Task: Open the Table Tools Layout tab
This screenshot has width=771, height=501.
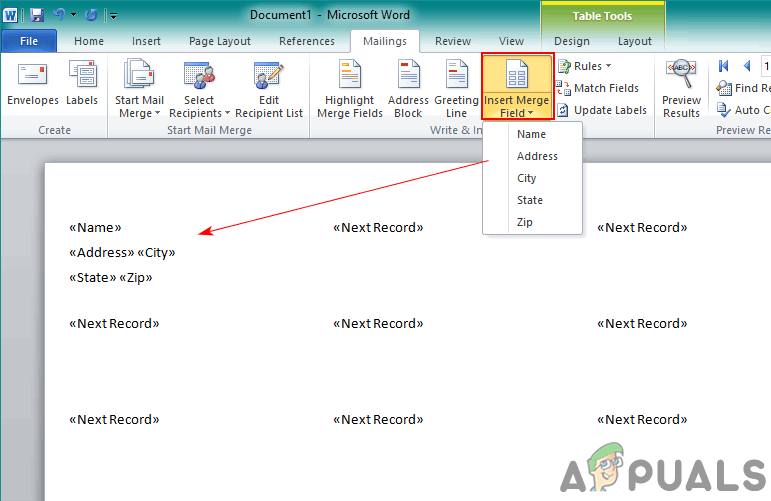Action: pyautogui.click(x=635, y=41)
